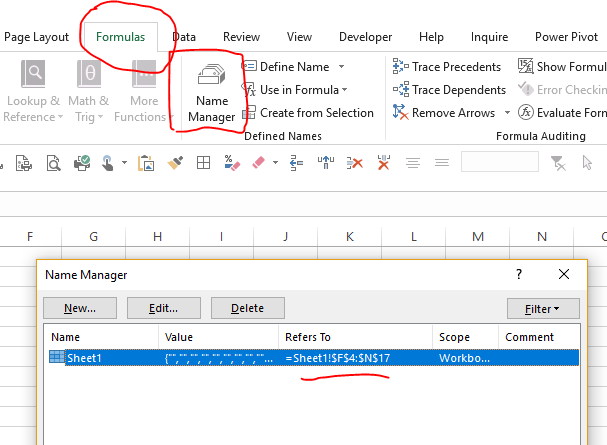Click the Name Manager help question mark

point(519,274)
